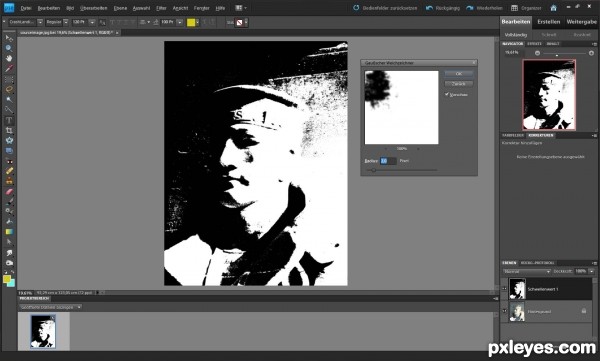
Task: Select the Eraser tool
Action: point(9,191)
